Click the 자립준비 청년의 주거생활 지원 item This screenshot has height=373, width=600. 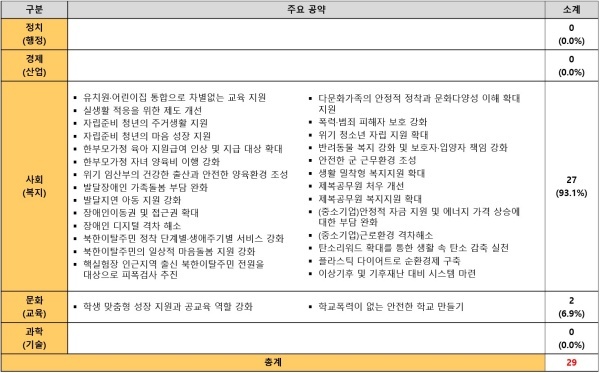[145, 123]
